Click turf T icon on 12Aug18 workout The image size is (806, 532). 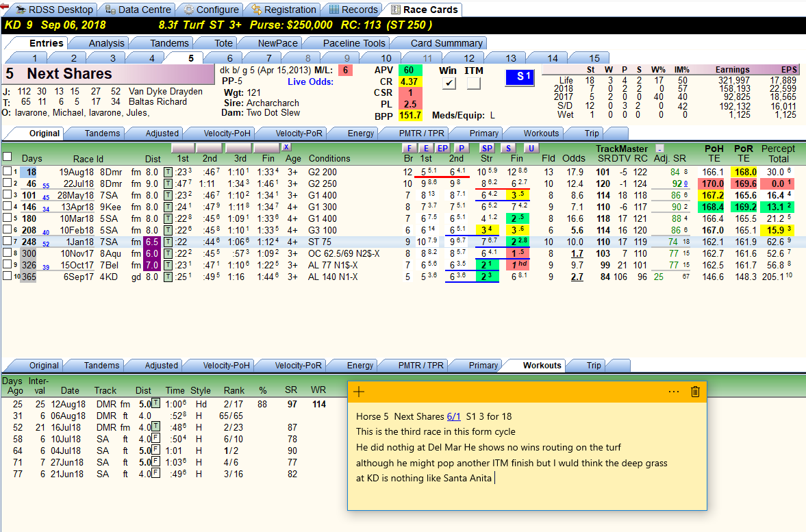coord(155,403)
